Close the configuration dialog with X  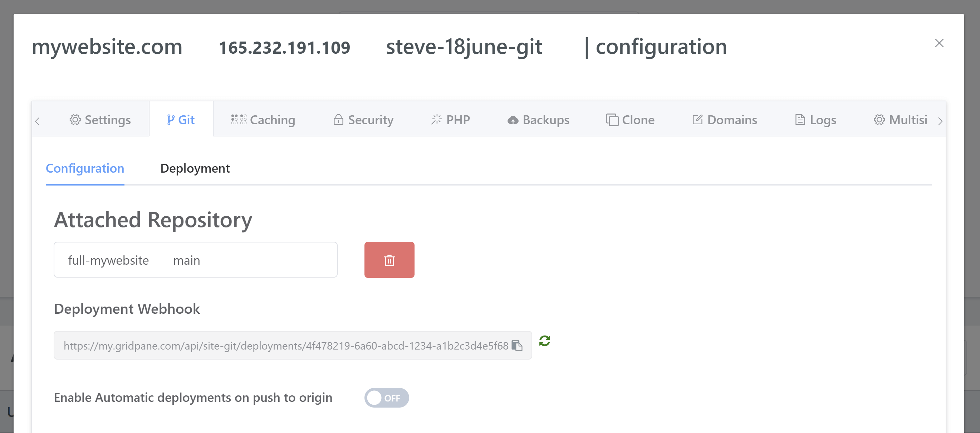pos(939,43)
